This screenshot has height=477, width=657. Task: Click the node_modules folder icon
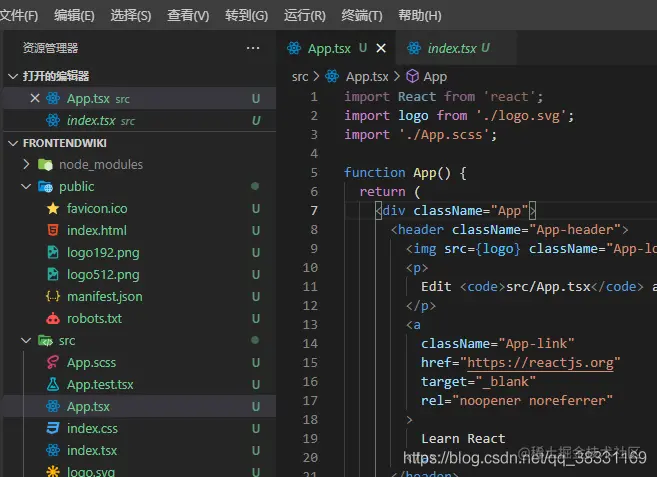click(45, 165)
